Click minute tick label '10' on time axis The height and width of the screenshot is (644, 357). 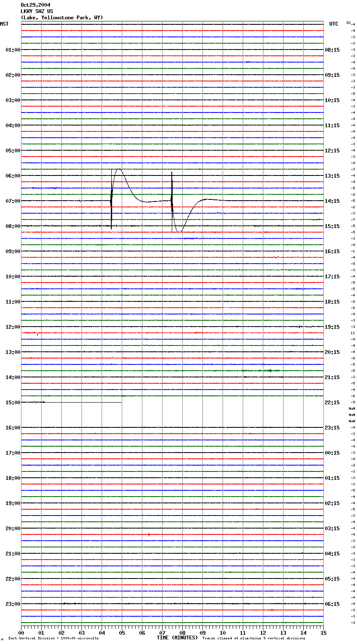(x=223, y=633)
